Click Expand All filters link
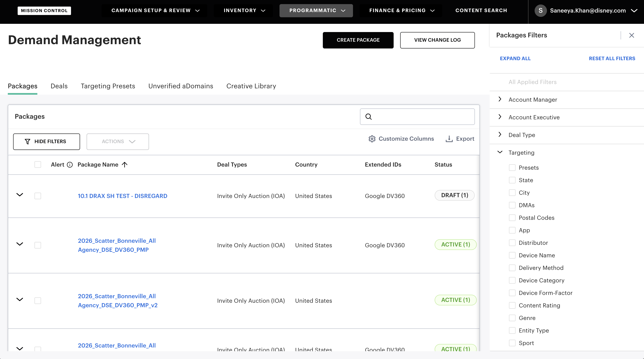The image size is (644, 359). tap(515, 59)
